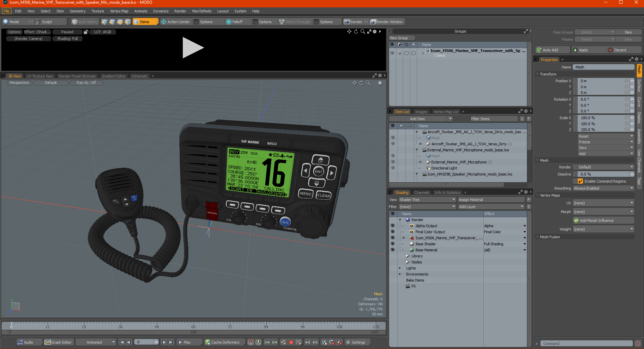Open the Add Item dropdown
644x349 pixels.
(421, 119)
